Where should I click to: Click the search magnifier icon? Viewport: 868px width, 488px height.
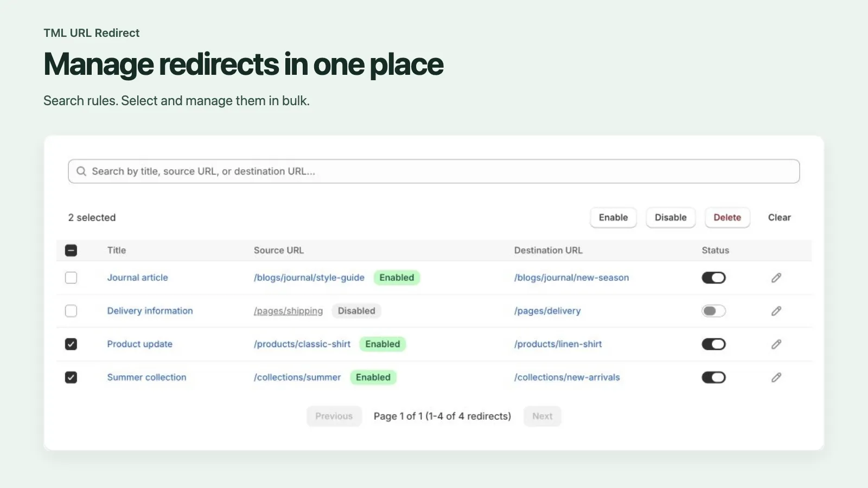tap(81, 171)
